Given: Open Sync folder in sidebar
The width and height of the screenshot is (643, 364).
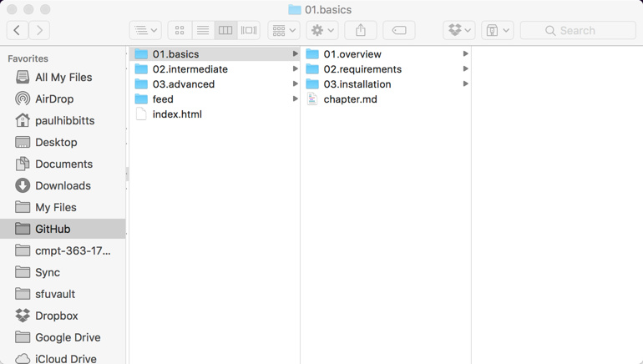Looking at the screenshot, I should tap(63, 272).
